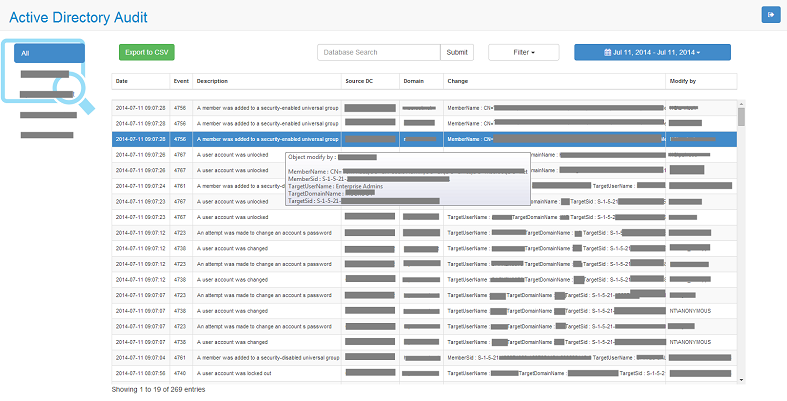Click the Active Directory Audit title
This screenshot has height=401, width=787.
pos(78,18)
